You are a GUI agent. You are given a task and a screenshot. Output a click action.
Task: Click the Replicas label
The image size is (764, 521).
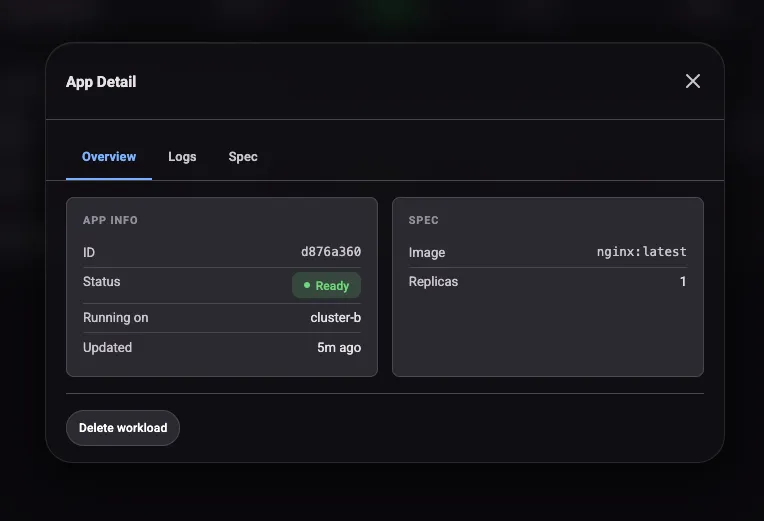coord(433,282)
